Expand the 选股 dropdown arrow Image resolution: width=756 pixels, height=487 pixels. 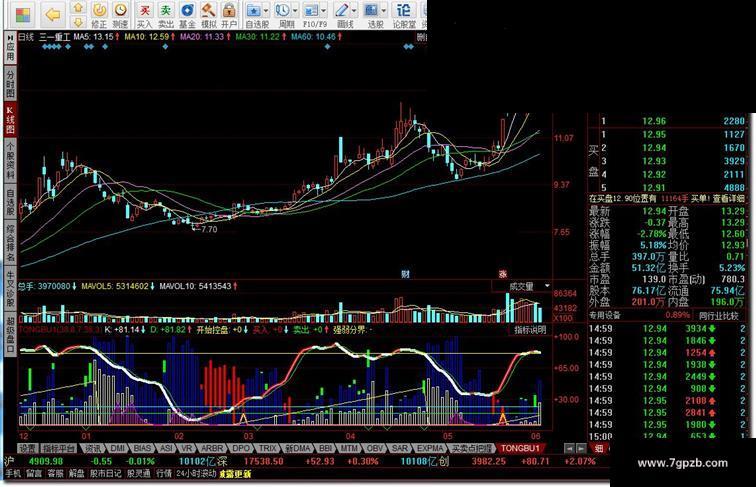tap(384, 11)
